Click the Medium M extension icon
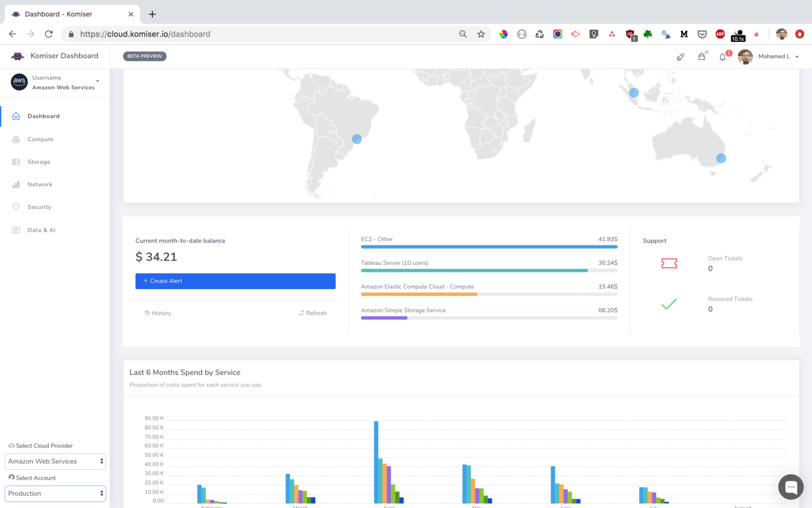The width and height of the screenshot is (812, 508). [684, 34]
